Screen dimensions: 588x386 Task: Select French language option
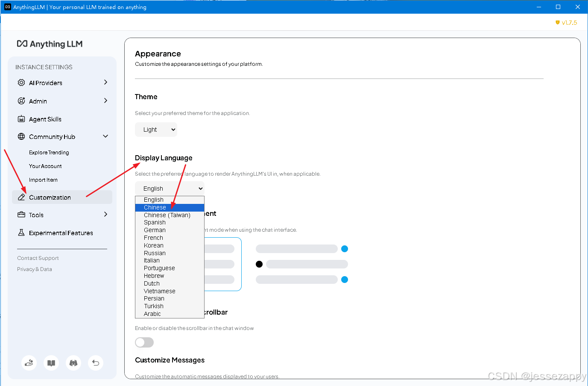(170, 238)
